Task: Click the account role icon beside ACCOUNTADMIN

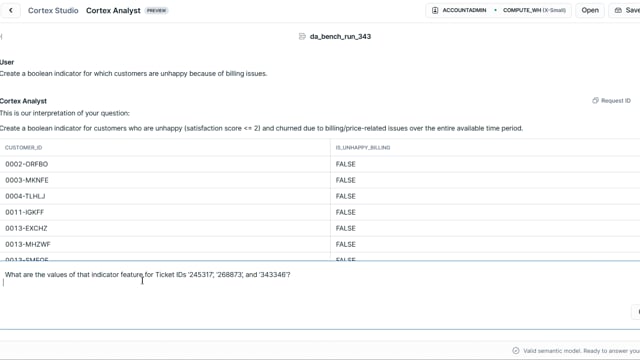Action: [x=435, y=10]
